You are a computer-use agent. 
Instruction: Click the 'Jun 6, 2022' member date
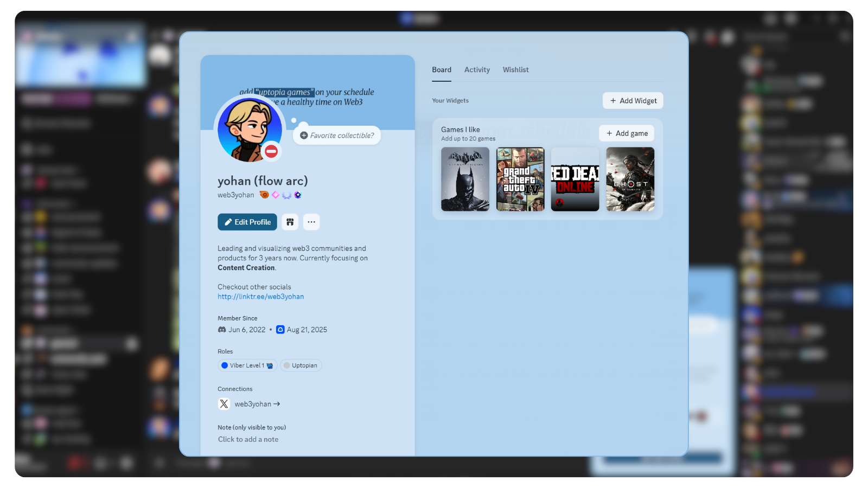pyautogui.click(x=247, y=330)
